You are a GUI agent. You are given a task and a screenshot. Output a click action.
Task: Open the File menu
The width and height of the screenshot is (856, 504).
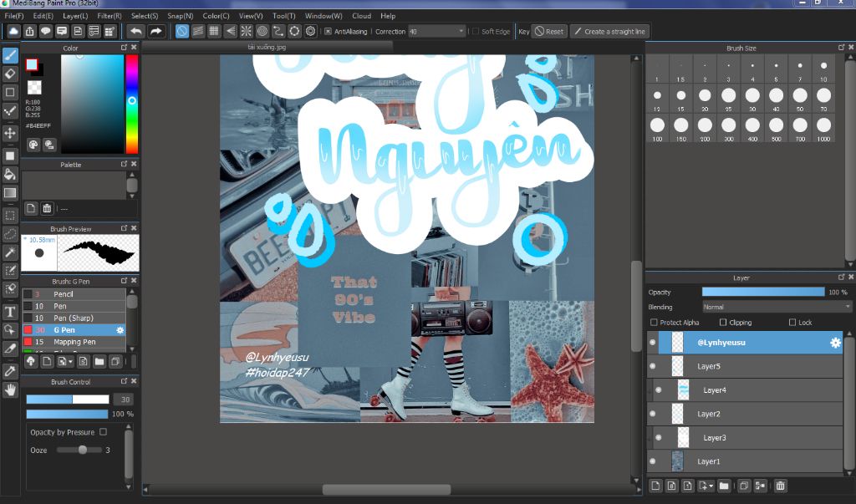click(x=14, y=16)
